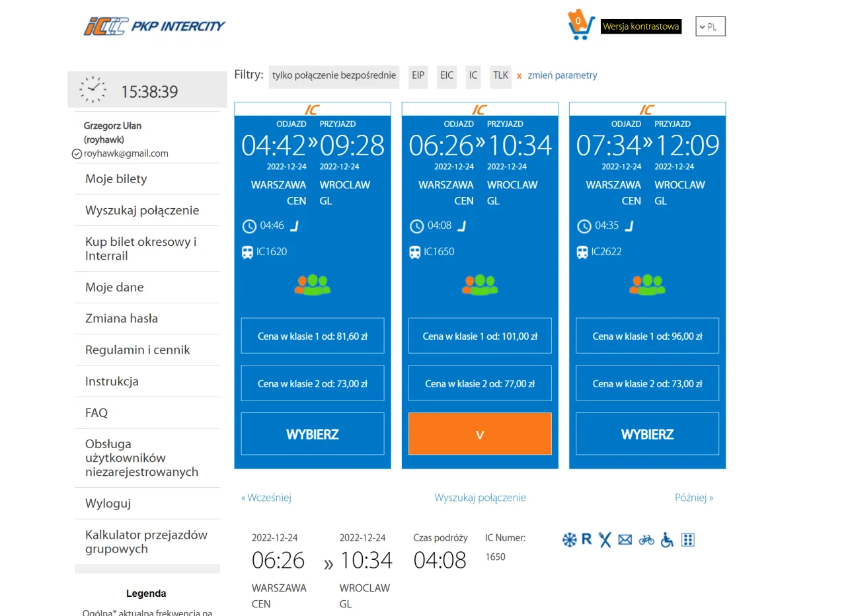
Task: Click the compartment seating icon
Action: click(x=687, y=539)
